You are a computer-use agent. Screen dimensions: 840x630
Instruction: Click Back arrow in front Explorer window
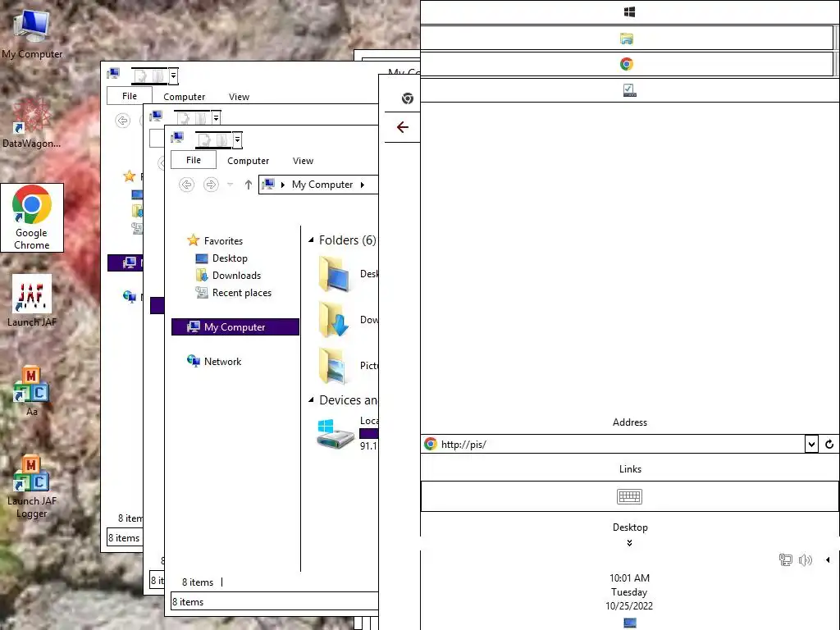[186, 185]
